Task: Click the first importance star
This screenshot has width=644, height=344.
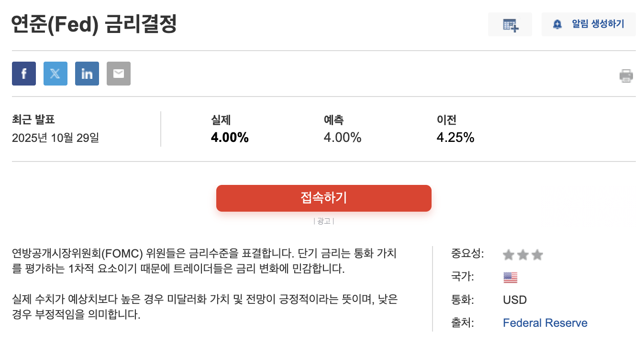Action: [509, 255]
